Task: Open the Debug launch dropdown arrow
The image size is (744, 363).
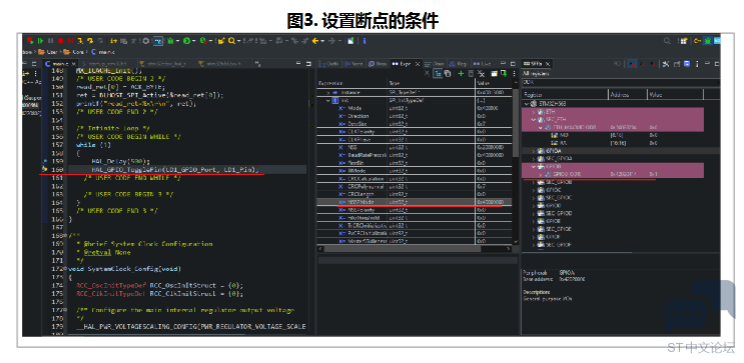Action: (x=177, y=41)
